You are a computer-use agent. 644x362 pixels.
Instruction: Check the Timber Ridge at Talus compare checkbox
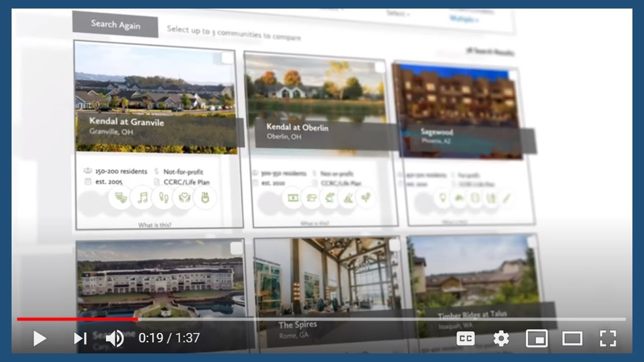(532, 242)
